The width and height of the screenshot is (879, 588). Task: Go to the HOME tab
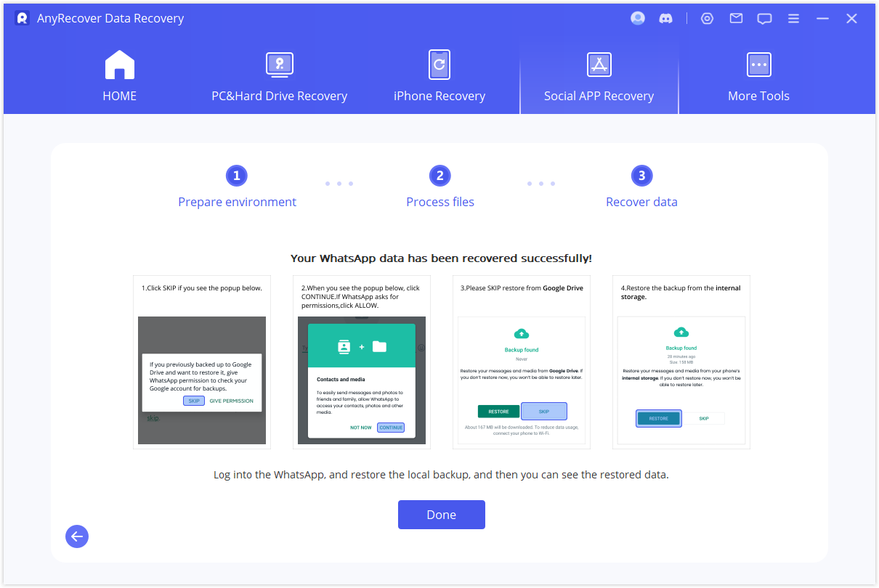[120, 77]
